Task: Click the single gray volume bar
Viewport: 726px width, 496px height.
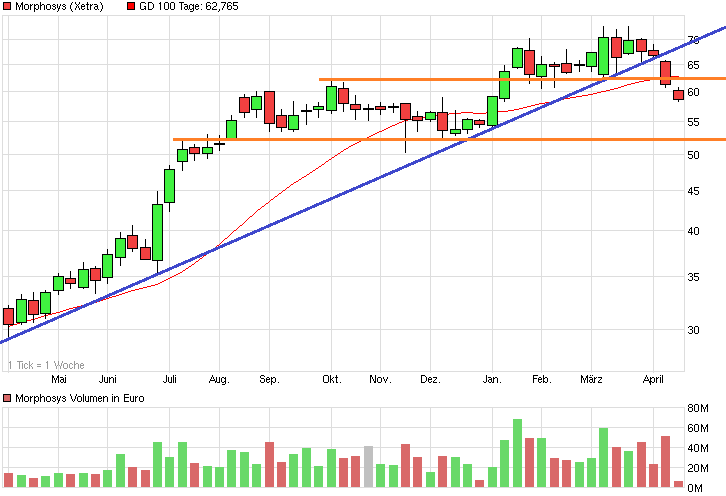Action: [368, 467]
